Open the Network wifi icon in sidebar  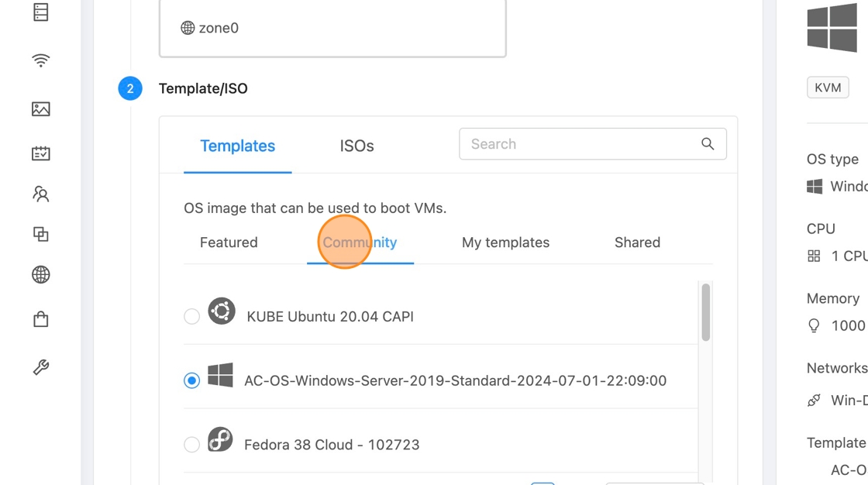pos(41,61)
